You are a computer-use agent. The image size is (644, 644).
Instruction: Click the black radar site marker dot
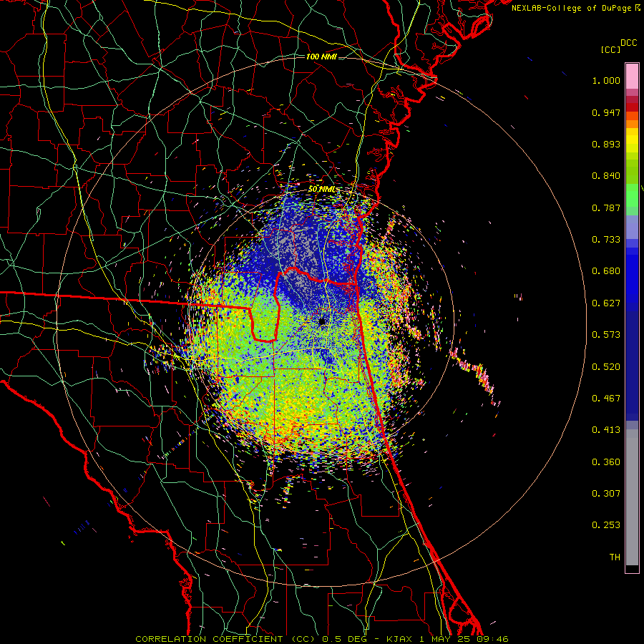coord(322,321)
